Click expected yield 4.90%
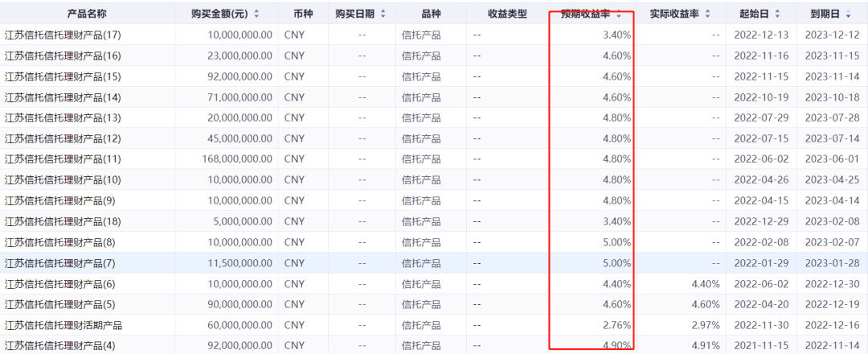Viewport: 868px width, 354px height. pyautogui.click(x=616, y=346)
